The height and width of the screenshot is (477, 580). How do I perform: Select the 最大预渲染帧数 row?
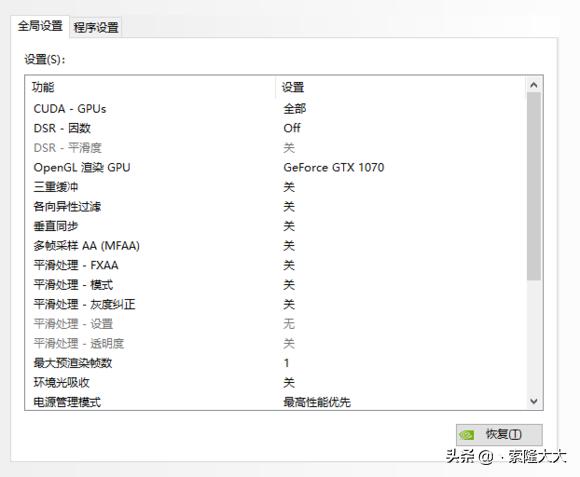click(x=276, y=363)
